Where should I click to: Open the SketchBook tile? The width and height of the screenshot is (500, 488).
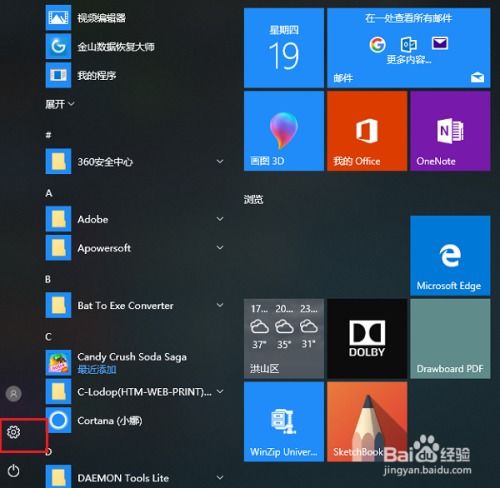(367, 422)
